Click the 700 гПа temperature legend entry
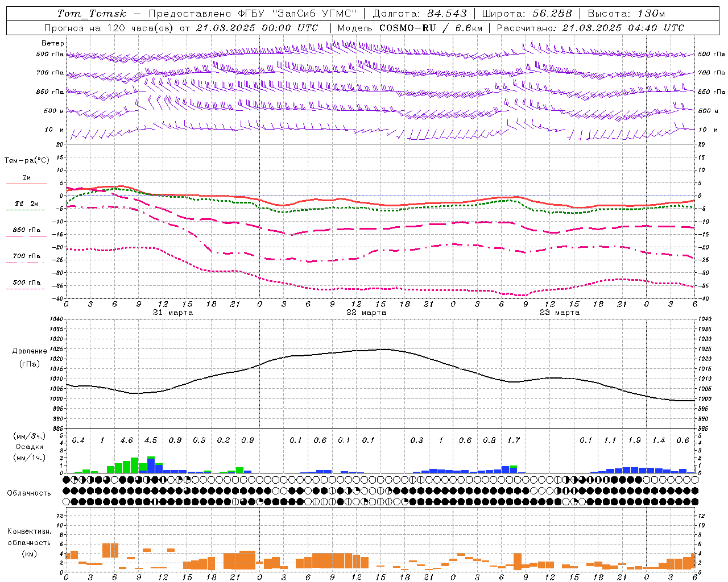Viewport: 728px width, 582px height. 27,256
